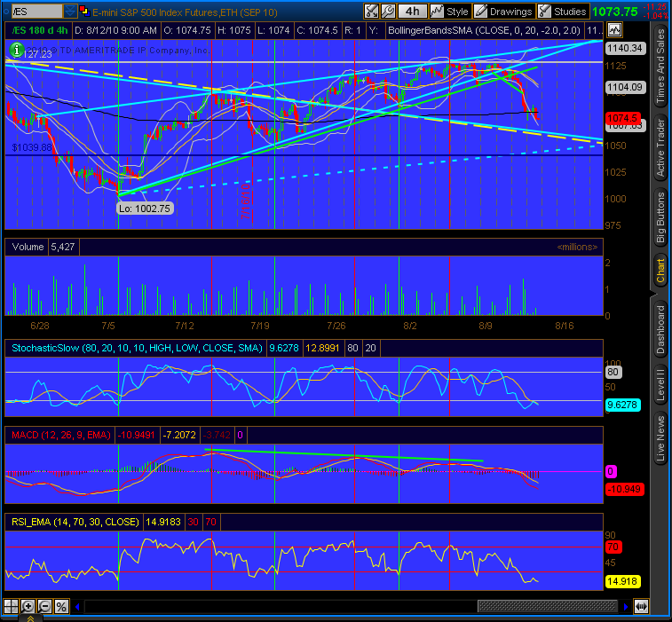Click the mini chart icon at top right
This screenshot has height=622, width=672.
614,30
